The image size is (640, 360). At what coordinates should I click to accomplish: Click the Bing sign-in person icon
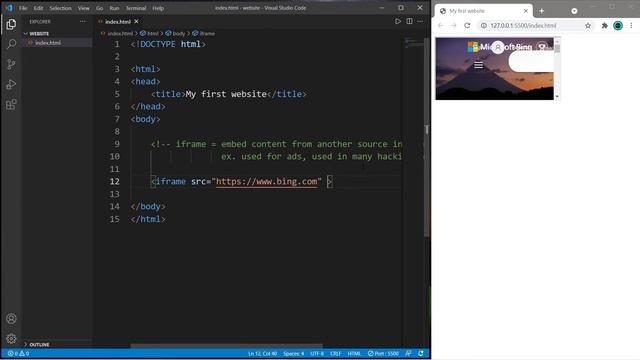click(x=498, y=47)
